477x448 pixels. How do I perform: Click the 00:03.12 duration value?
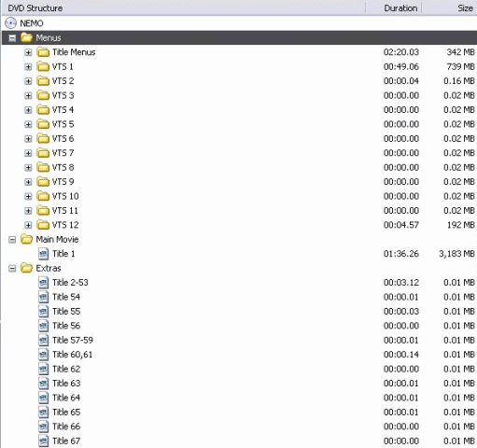click(x=401, y=282)
